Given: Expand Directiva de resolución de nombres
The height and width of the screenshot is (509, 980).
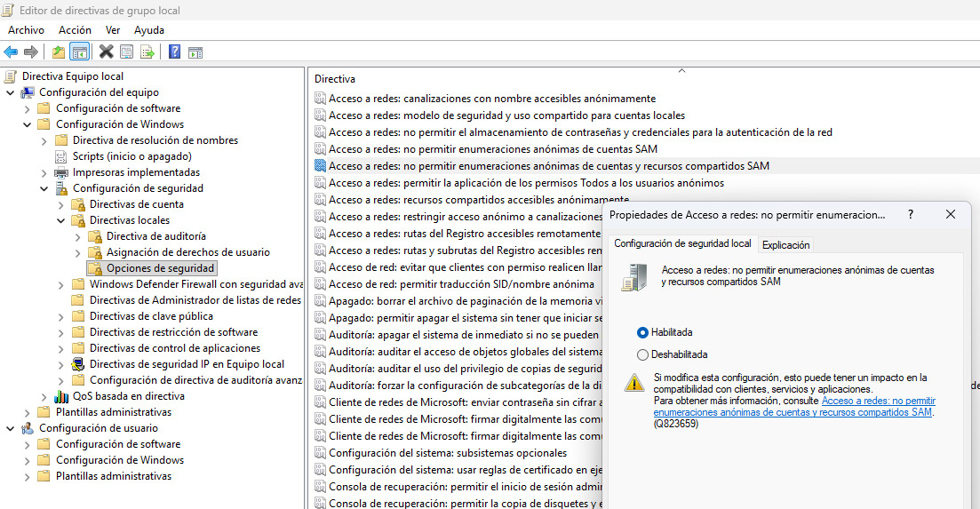Looking at the screenshot, I should click(44, 141).
